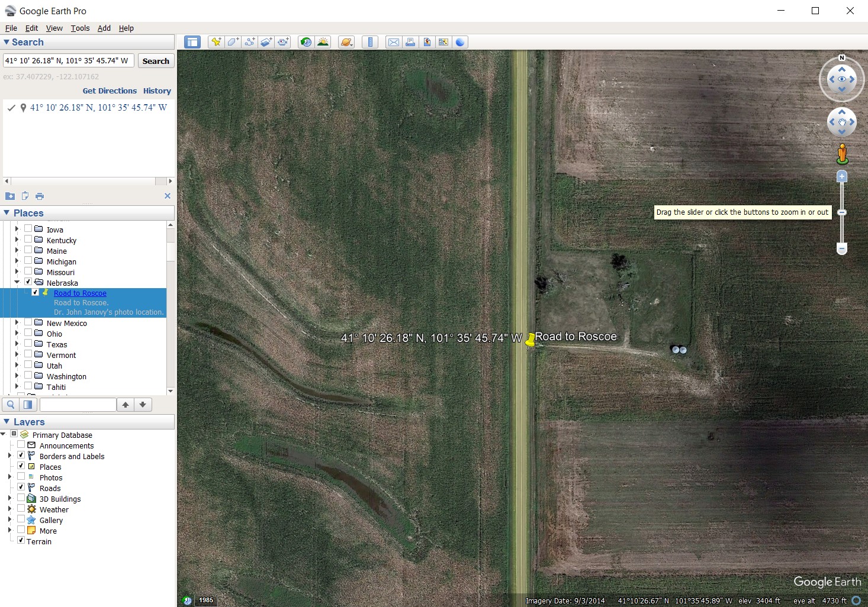
Task: Click the Record a Tour icon
Action: [284, 42]
